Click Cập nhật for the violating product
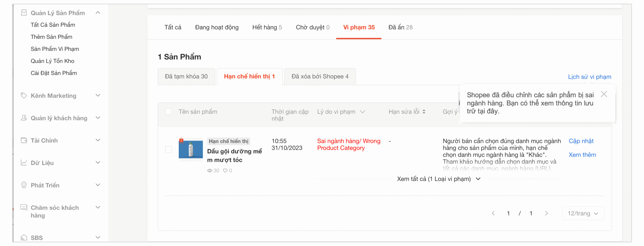The image size is (644, 246). pyautogui.click(x=581, y=141)
